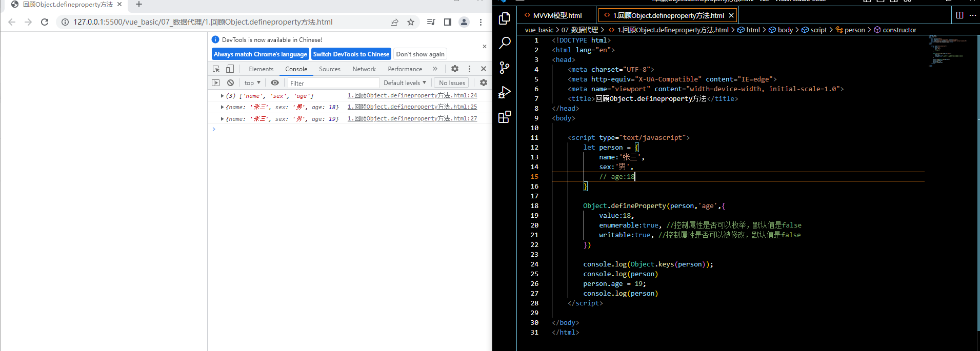Open source link html:27

click(412, 118)
